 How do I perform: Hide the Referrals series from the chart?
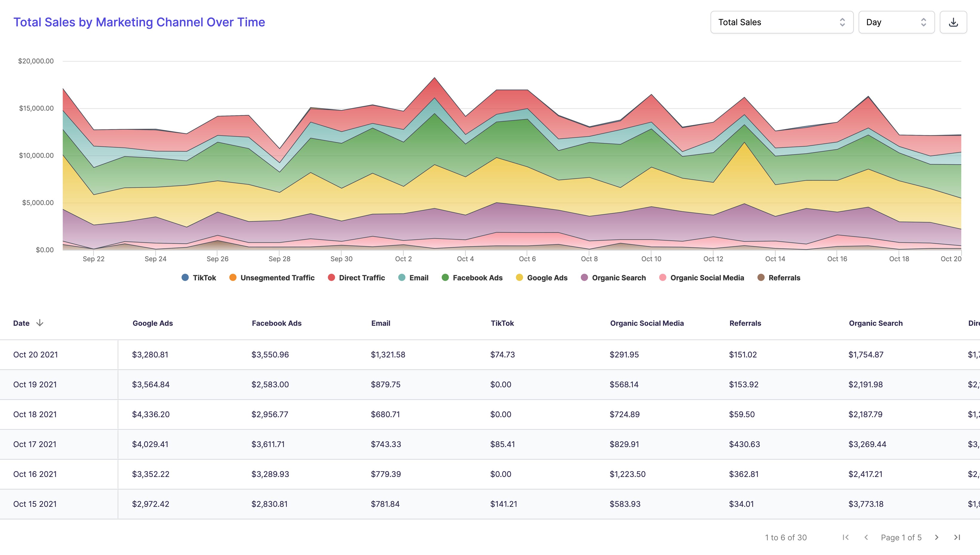779,277
